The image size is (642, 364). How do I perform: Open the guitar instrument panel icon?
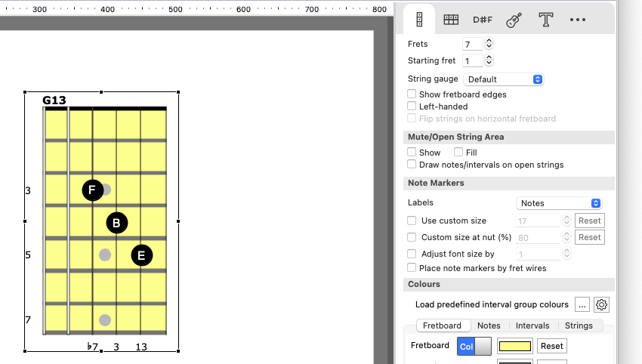pyautogui.click(x=514, y=20)
